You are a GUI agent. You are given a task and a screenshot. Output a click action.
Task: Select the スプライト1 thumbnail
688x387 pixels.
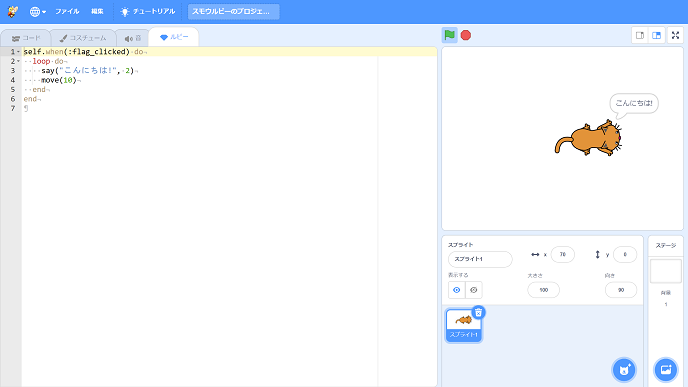pos(463,326)
